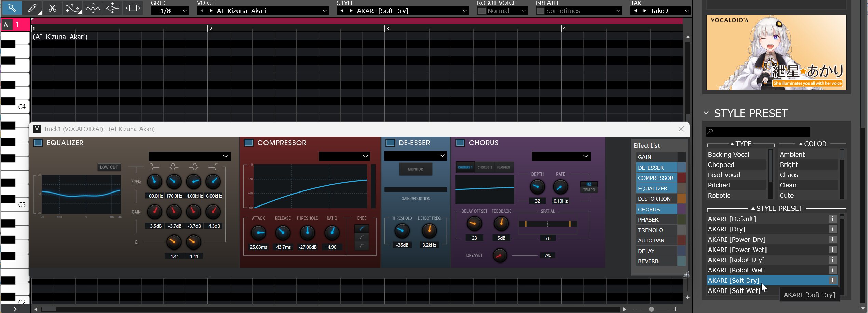The width and height of the screenshot is (868, 313).
Task: Choose the medium knee curve option
Action: click(x=362, y=237)
